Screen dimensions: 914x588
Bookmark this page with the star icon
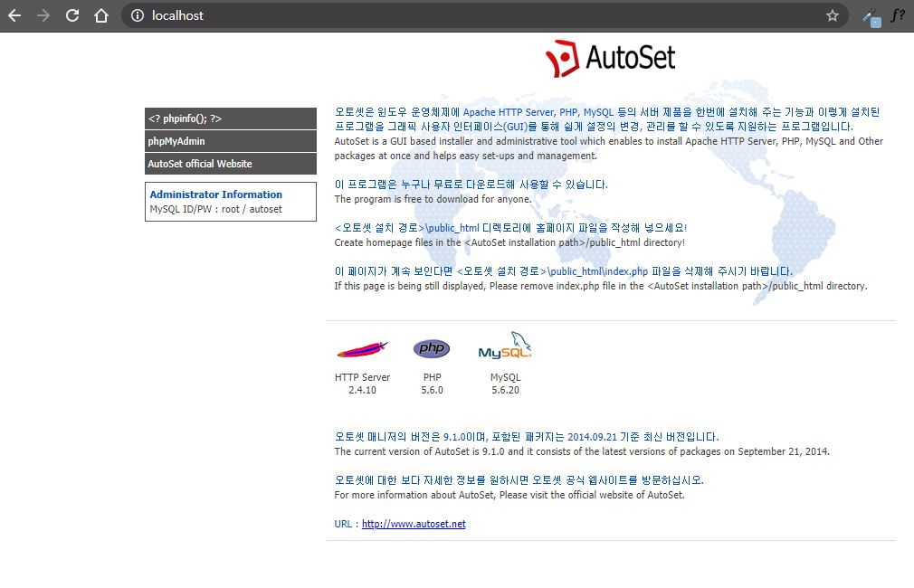point(833,15)
